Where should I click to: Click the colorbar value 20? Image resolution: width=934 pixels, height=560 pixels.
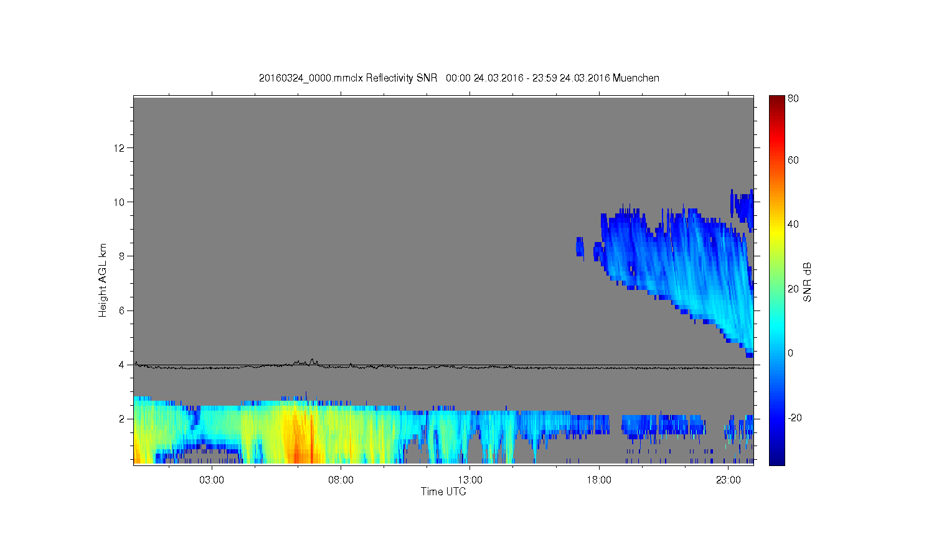click(793, 289)
